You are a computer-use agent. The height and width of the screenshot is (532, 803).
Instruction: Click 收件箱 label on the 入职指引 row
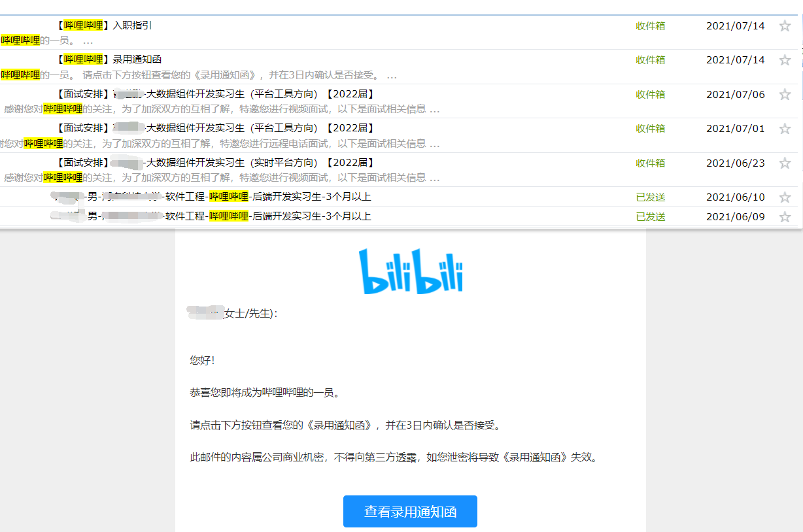(x=651, y=26)
